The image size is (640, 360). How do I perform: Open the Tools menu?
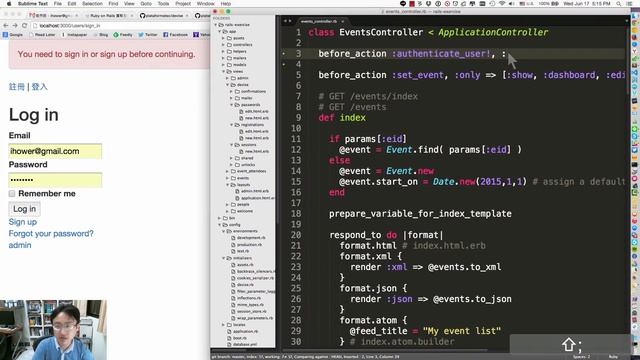tap(163, 3)
